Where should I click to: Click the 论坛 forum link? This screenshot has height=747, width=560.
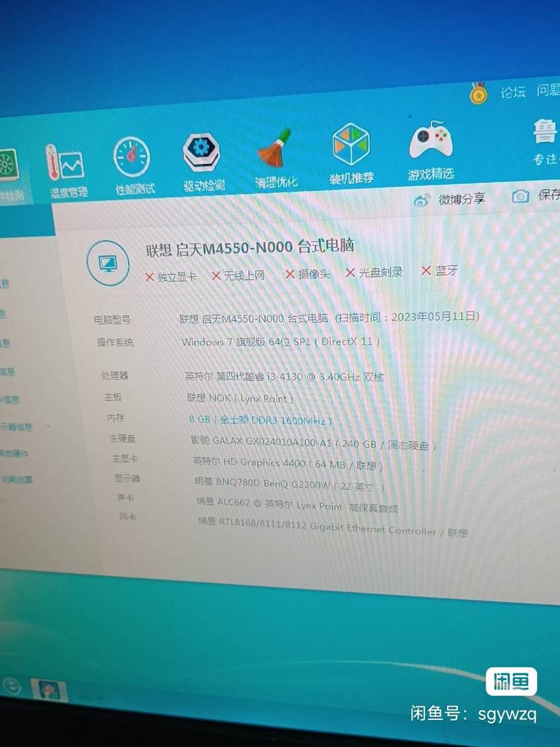(513, 92)
